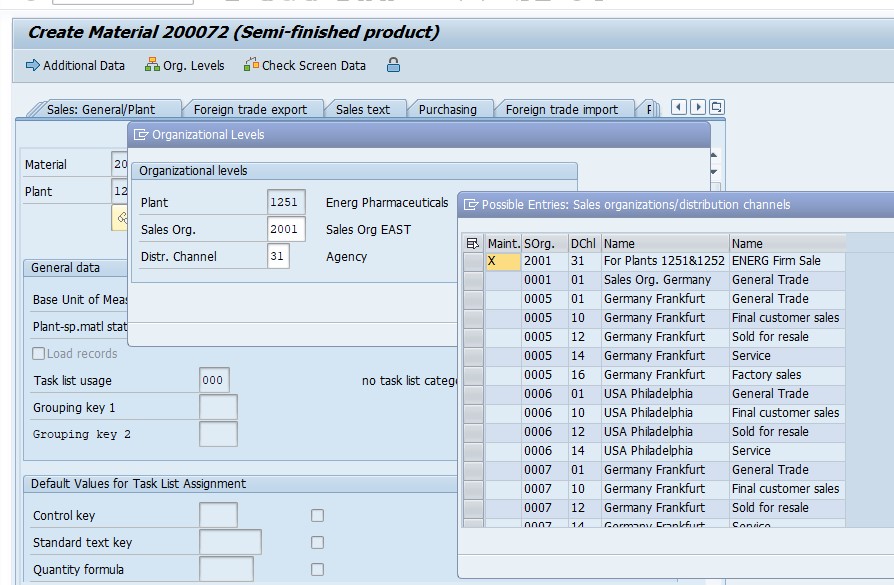
Task: Select 0006 'Sold for resale' cell
Action: click(787, 432)
